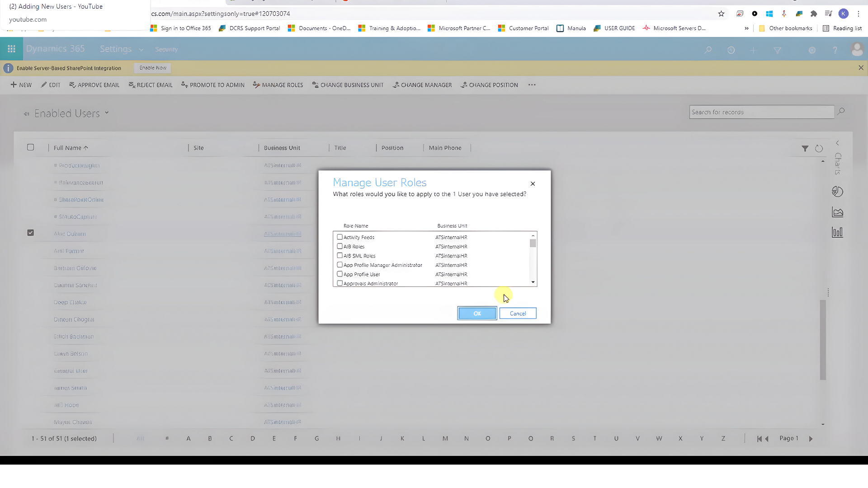Open the Chrome extensions puzzle icon

[x=814, y=14]
